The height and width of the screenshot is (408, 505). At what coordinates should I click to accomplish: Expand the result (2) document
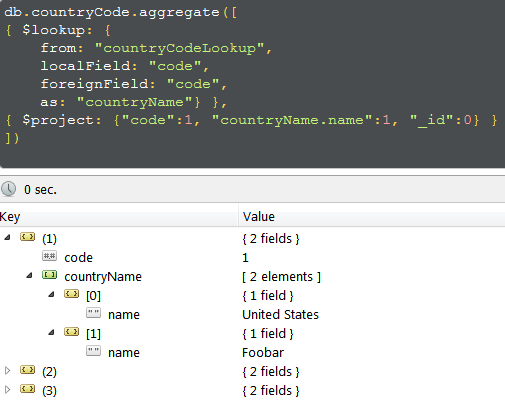[7, 370]
